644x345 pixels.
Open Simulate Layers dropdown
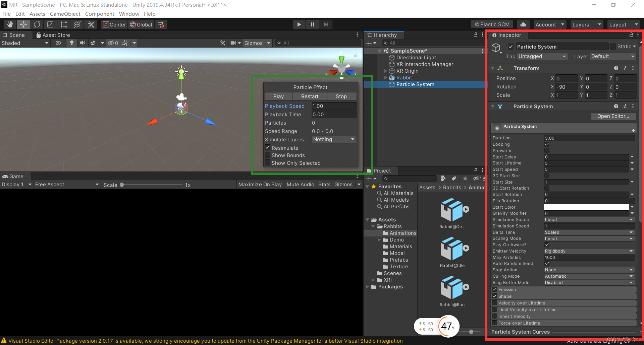coord(334,139)
